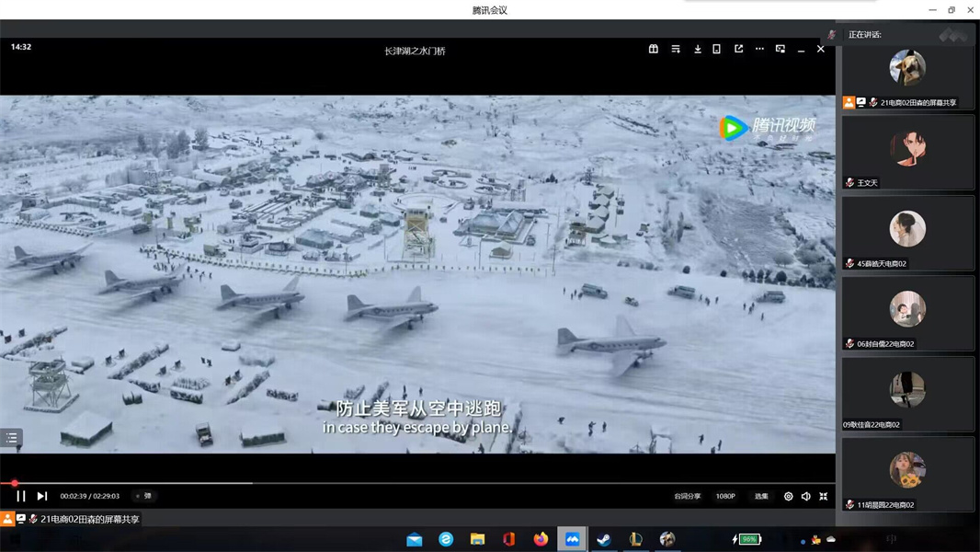
Task: Toggle fullscreen mode in the player
Action: [824, 496]
